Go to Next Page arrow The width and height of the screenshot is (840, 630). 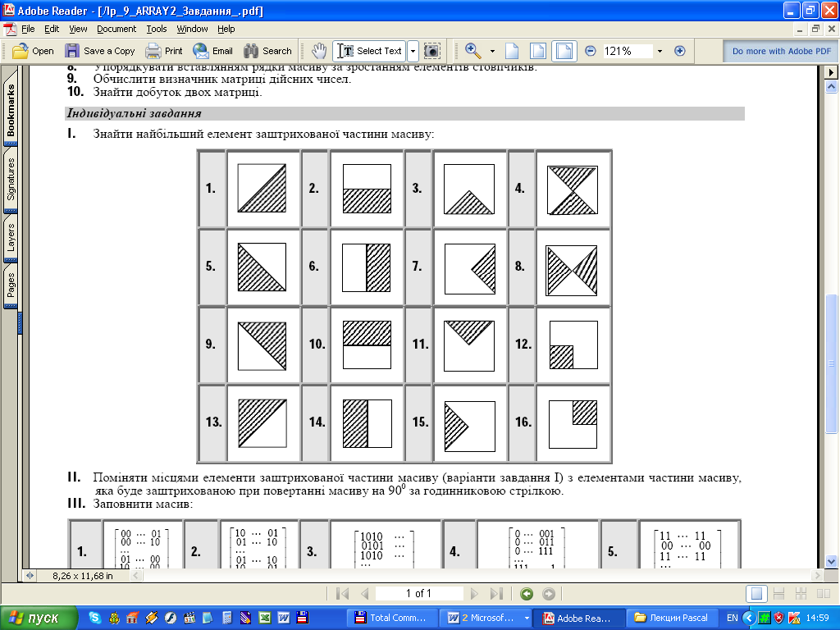point(473,594)
